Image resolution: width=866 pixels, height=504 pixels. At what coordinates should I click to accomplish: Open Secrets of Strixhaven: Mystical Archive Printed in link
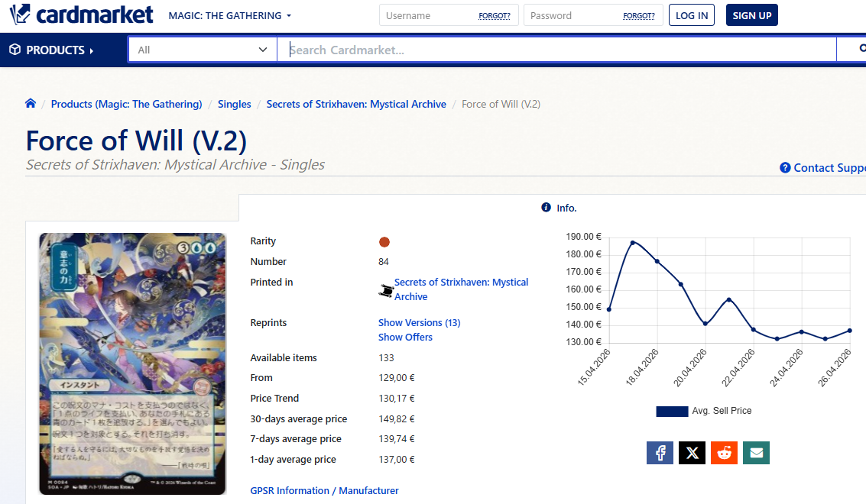(461, 289)
